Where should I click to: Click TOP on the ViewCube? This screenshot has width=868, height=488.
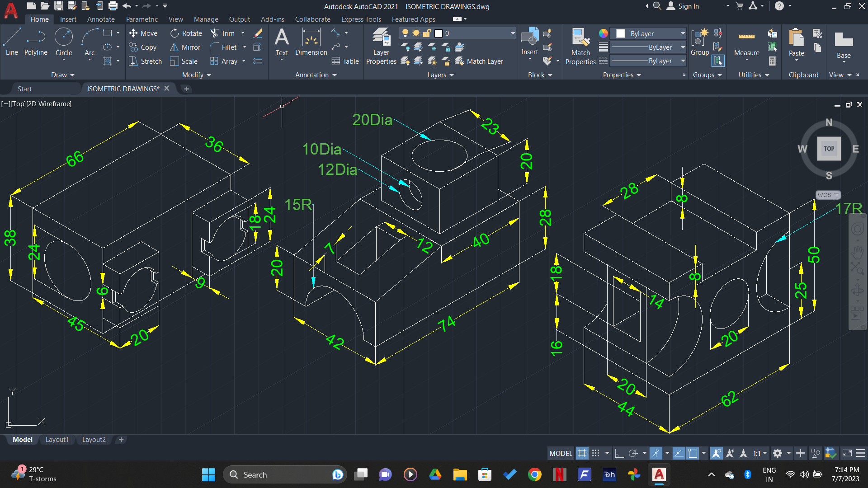[x=829, y=148]
